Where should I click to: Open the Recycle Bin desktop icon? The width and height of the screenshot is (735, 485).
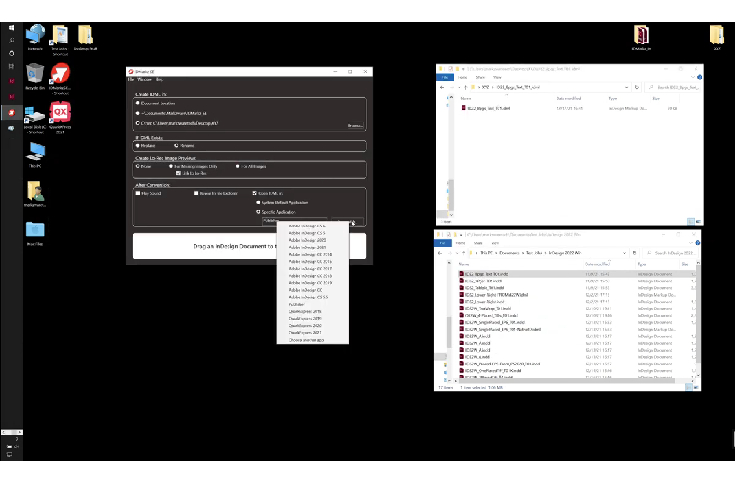pyautogui.click(x=35, y=76)
